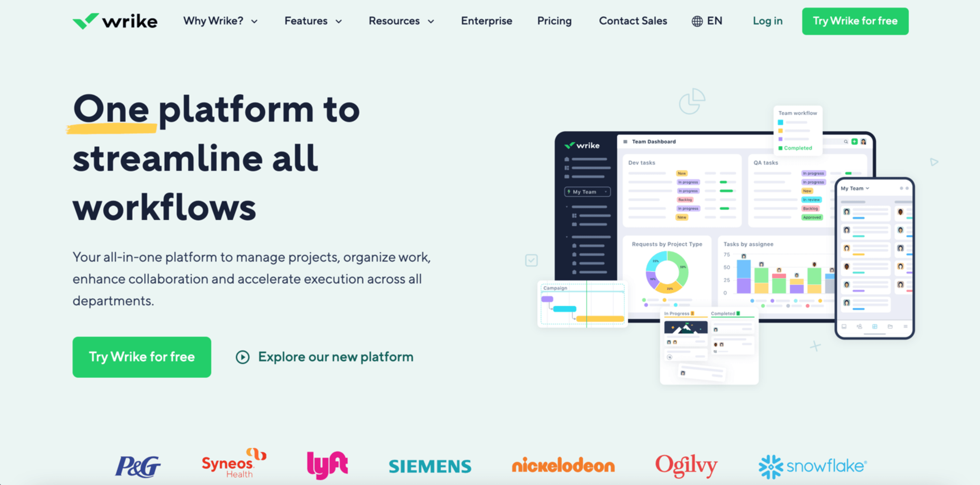
Task: Click the globe/language EN icon
Action: click(x=707, y=21)
